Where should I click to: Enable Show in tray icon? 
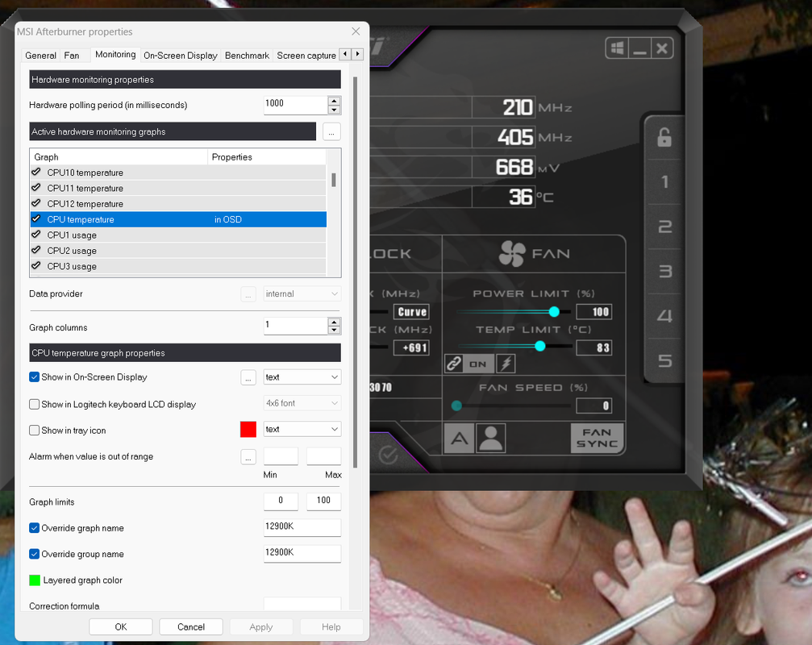click(x=34, y=431)
